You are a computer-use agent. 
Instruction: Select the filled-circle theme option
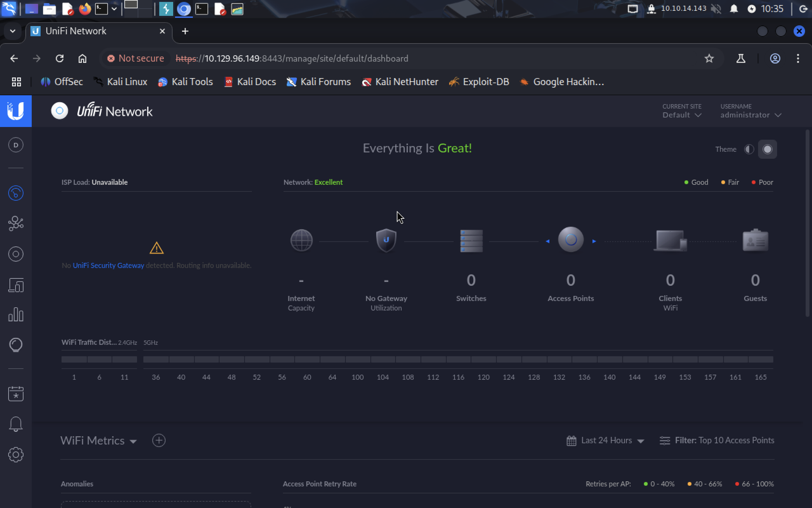pyautogui.click(x=767, y=149)
